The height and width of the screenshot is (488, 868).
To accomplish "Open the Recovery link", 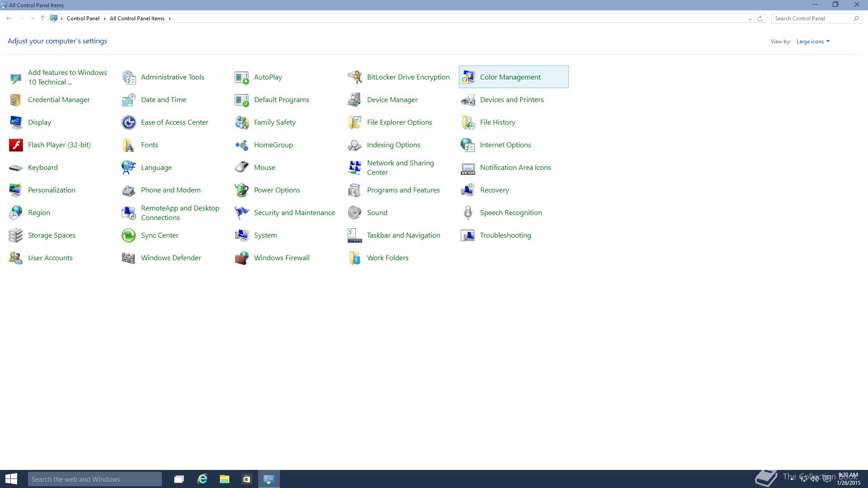I will click(494, 190).
